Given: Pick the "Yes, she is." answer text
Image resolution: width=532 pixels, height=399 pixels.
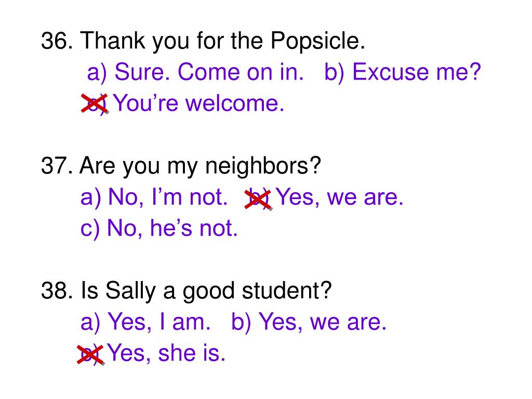Looking at the screenshot, I should pyautogui.click(x=166, y=354).
